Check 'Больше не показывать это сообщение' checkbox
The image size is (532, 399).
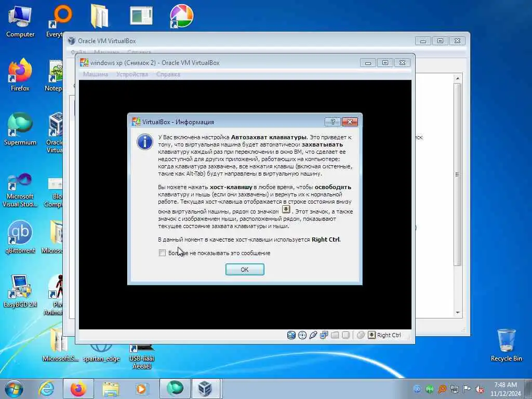(x=162, y=253)
